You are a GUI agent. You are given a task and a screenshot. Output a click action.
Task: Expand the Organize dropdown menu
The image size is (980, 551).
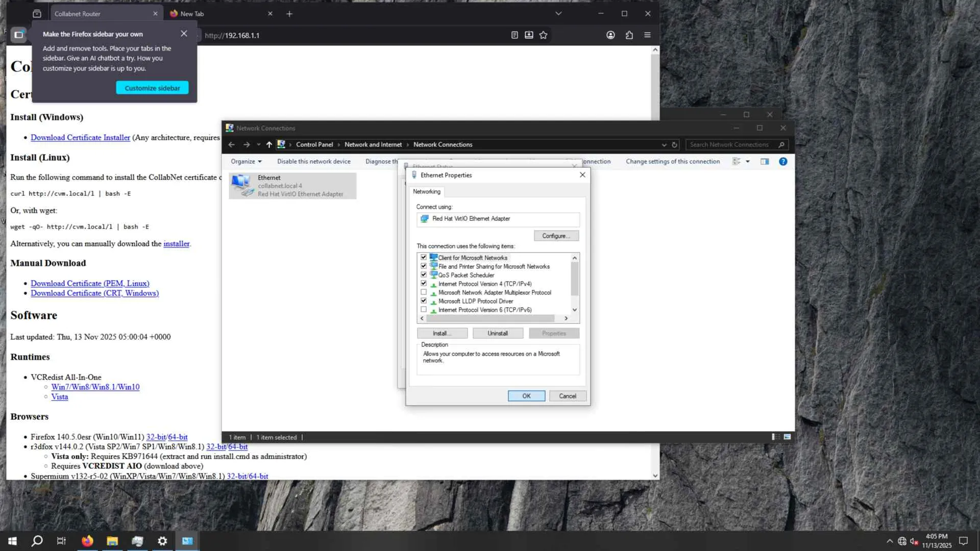pyautogui.click(x=246, y=162)
